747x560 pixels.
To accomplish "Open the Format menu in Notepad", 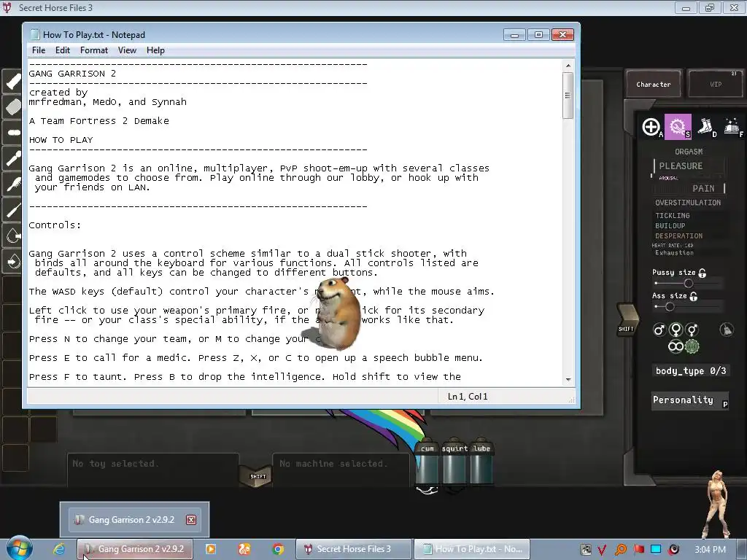I will (x=94, y=50).
